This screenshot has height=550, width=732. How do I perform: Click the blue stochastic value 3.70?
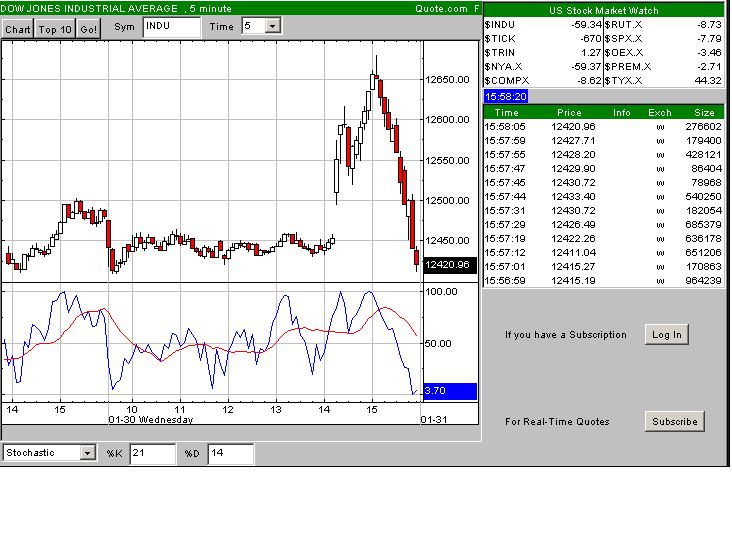tap(449, 391)
